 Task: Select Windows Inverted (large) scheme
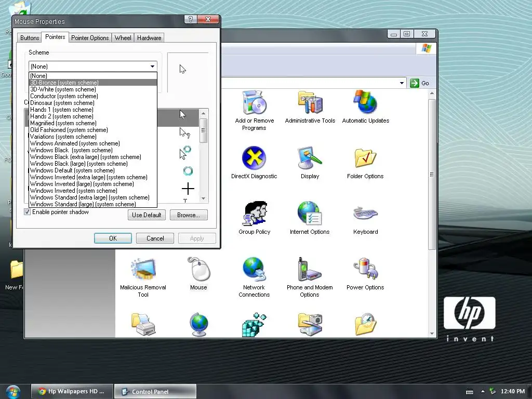(x=93, y=184)
